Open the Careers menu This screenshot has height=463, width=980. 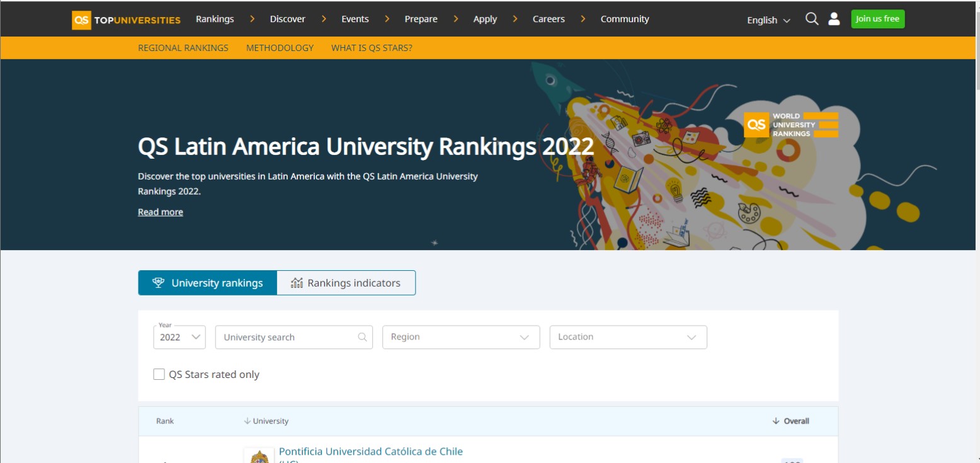[x=549, y=19]
